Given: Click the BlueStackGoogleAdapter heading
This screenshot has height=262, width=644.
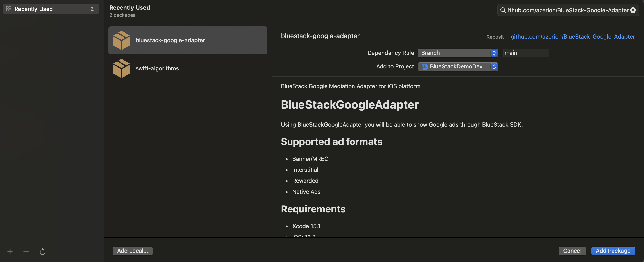Looking at the screenshot, I should click(349, 104).
